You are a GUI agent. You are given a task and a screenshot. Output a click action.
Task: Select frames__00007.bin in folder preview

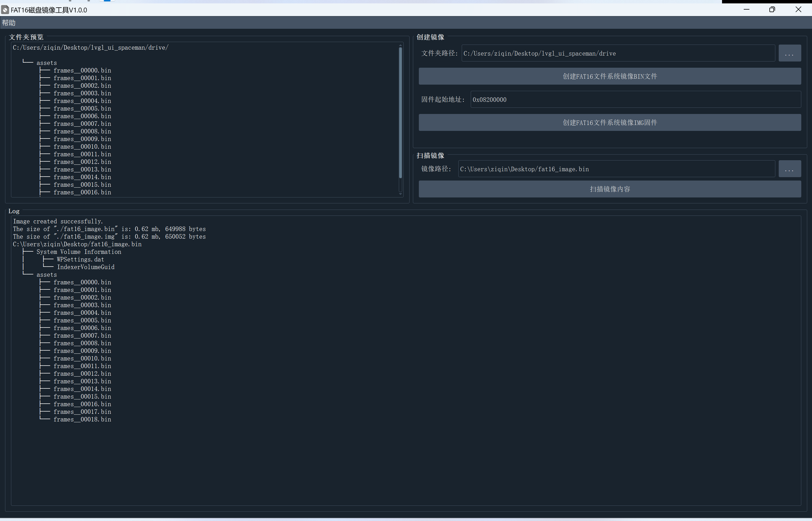coord(82,124)
